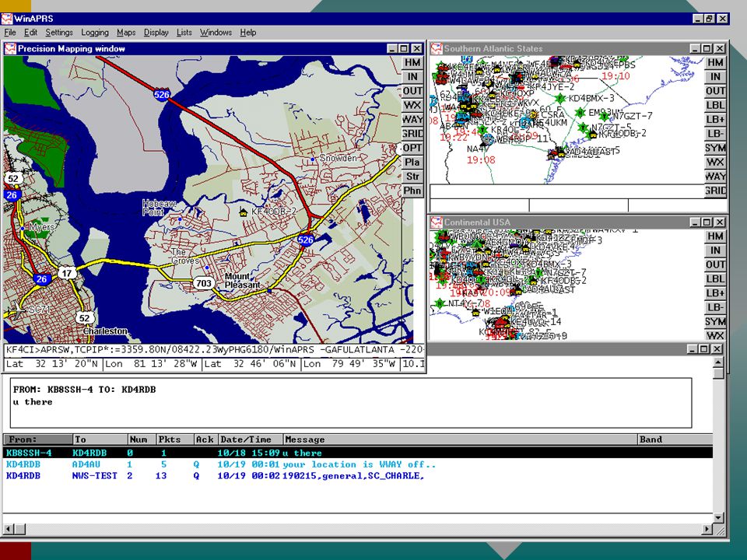Image resolution: width=747 pixels, height=560 pixels.
Task: Click LB- button in Continental USA window
Action: click(715, 308)
